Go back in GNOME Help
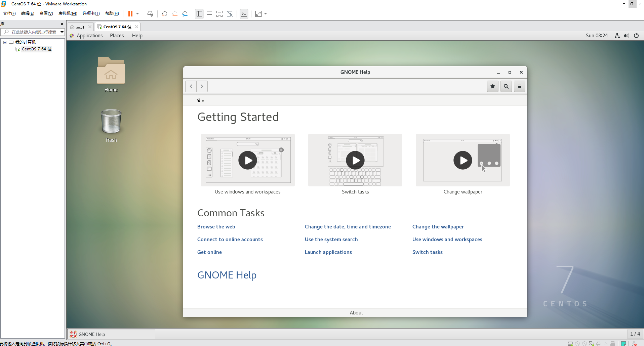Screen dimensions: 644x346 (x=191, y=86)
